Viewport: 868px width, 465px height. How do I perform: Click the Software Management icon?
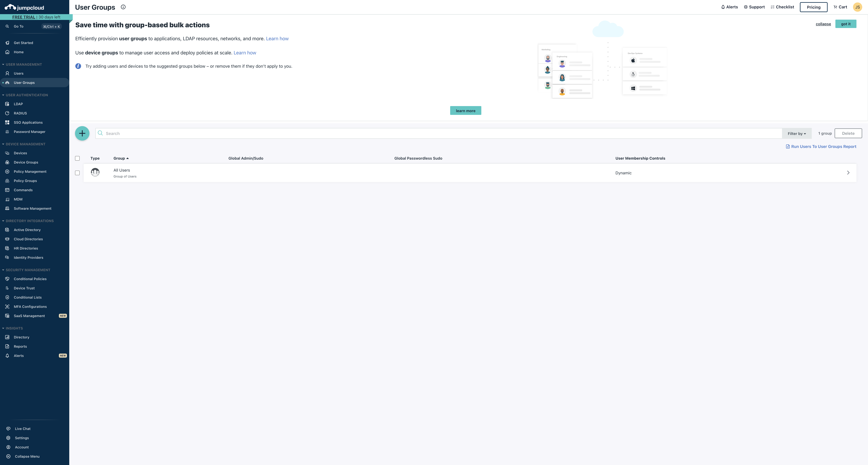tap(7, 209)
